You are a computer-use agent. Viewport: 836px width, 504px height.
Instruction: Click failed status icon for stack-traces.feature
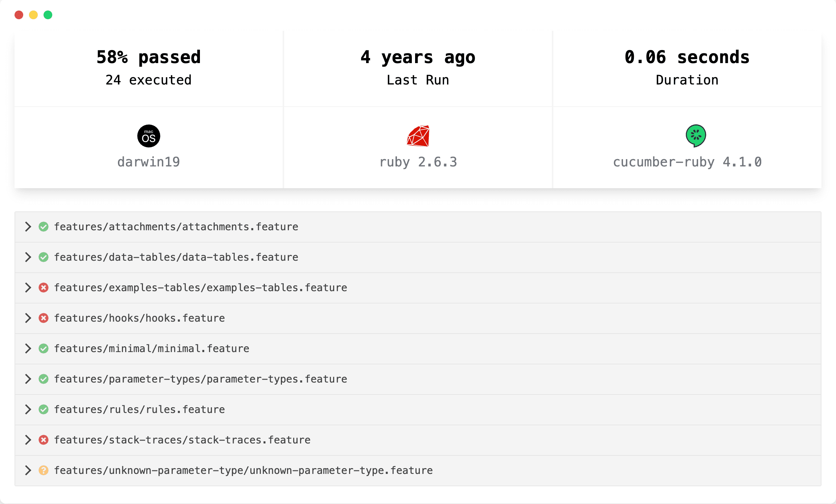44,440
